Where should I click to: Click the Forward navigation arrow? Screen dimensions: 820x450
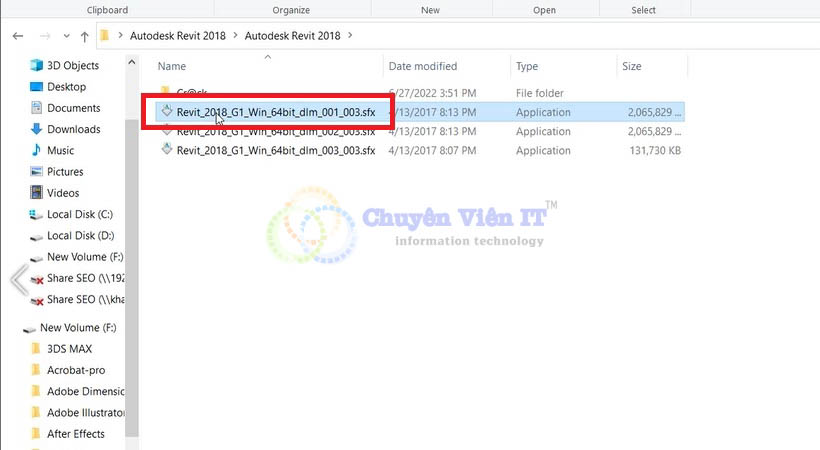tap(45, 36)
